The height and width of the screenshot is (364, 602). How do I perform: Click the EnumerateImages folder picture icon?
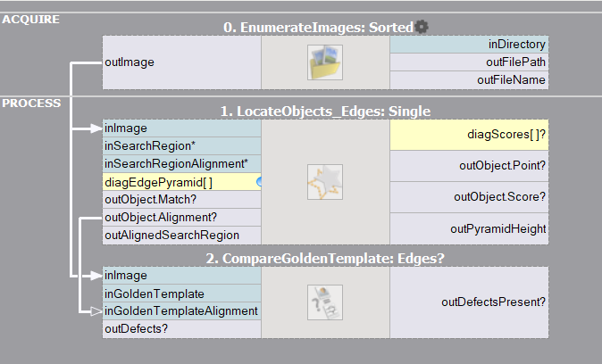click(324, 62)
